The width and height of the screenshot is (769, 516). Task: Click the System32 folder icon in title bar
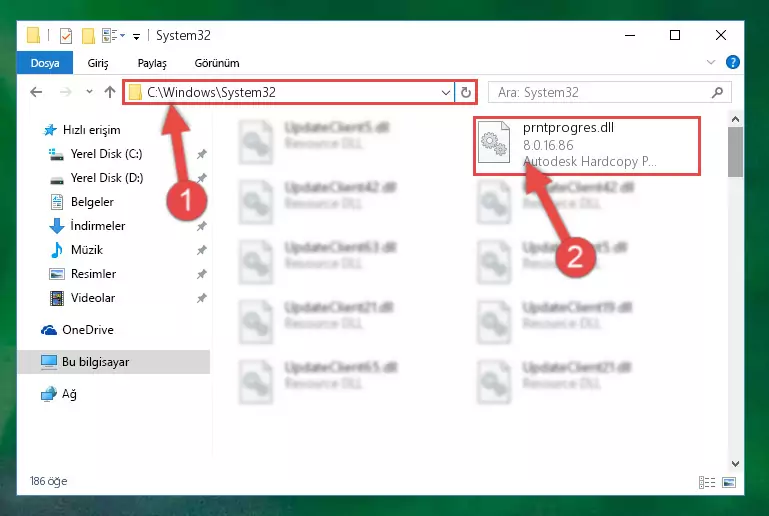point(33,35)
